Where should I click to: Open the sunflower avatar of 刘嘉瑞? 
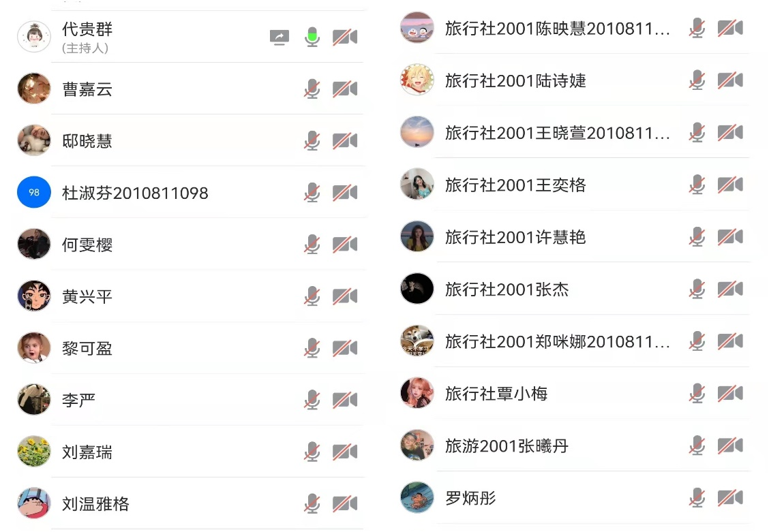click(x=34, y=452)
